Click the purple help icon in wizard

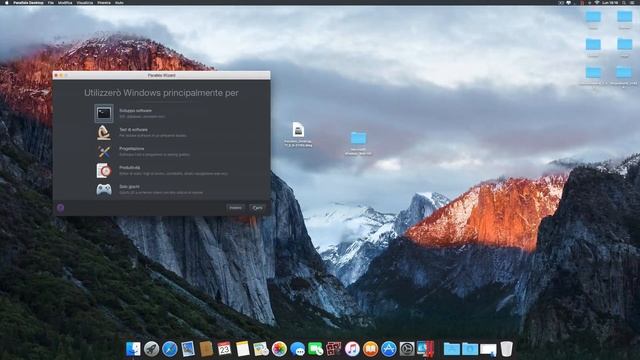[x=60, y=208]
